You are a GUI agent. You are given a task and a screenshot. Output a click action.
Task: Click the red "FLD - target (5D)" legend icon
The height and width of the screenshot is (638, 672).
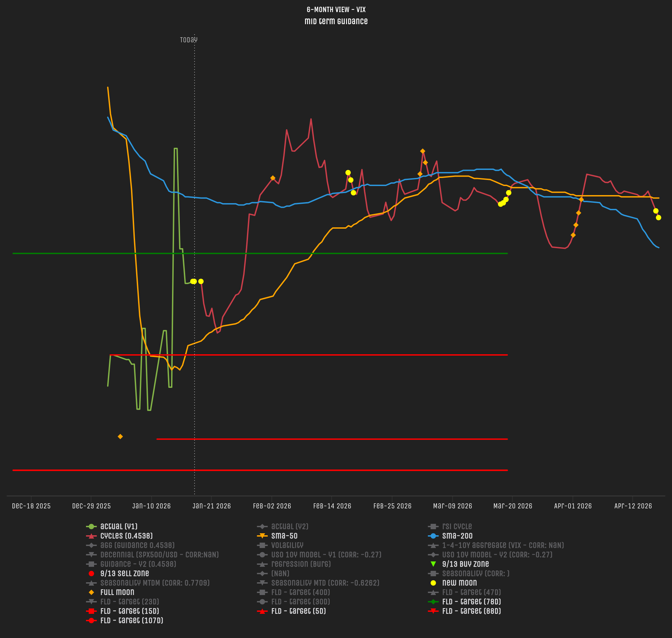pos(262,610)
